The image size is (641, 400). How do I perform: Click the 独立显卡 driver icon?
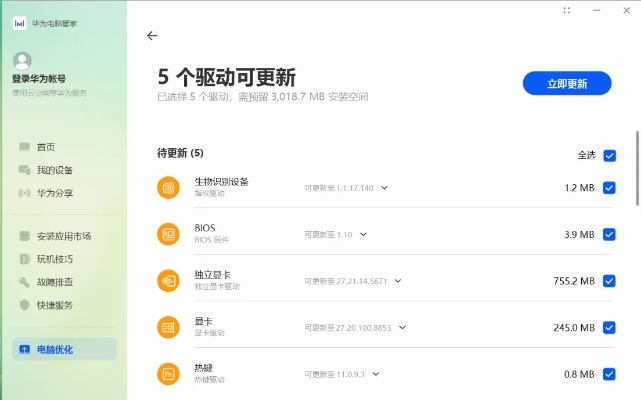[x=168, y=281]
